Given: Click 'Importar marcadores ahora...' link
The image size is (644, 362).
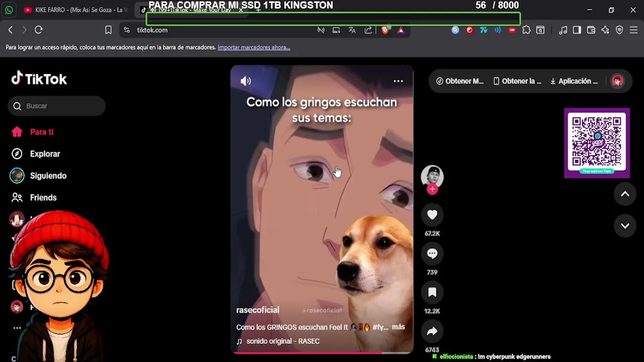Looking at the screenshot, I should (x=254, y=47).
